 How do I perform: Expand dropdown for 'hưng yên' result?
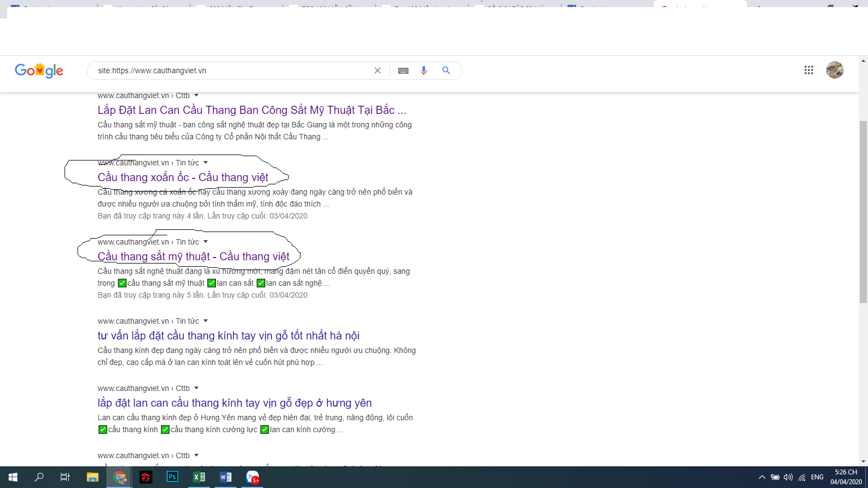tap(196, 388)
